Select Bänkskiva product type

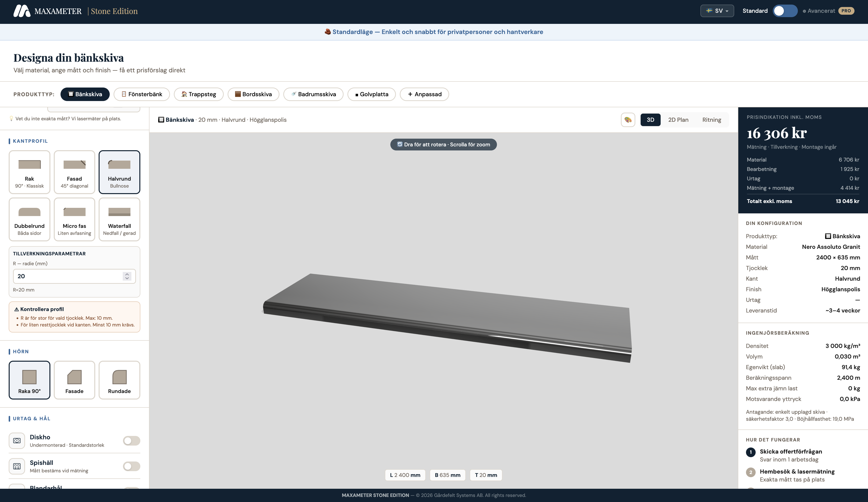pyautogui.click(x=85, y=94)
